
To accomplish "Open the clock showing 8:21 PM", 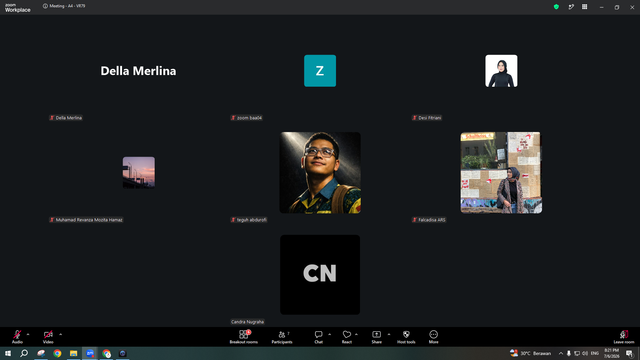I will (611, 353).
